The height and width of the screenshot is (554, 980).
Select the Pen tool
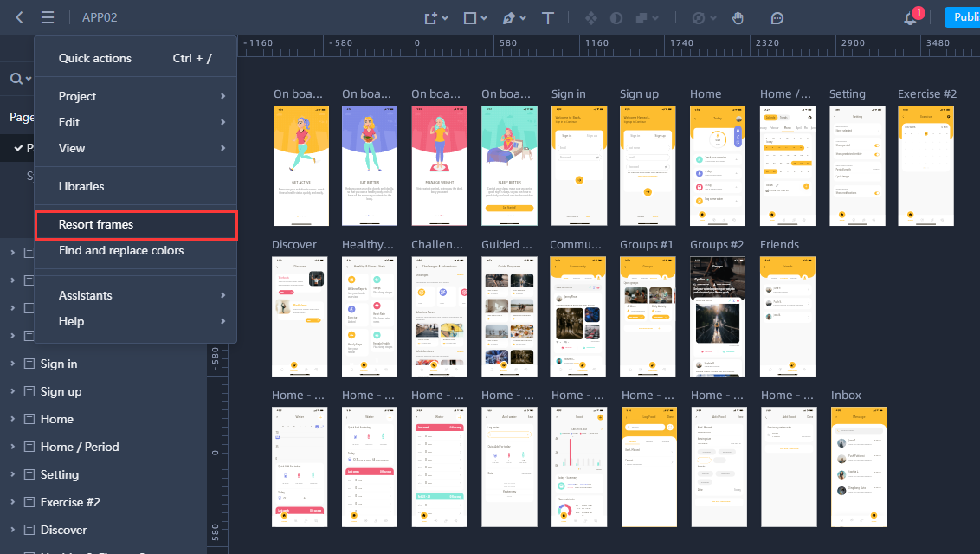pyautogui.click(x=509, y=17)
